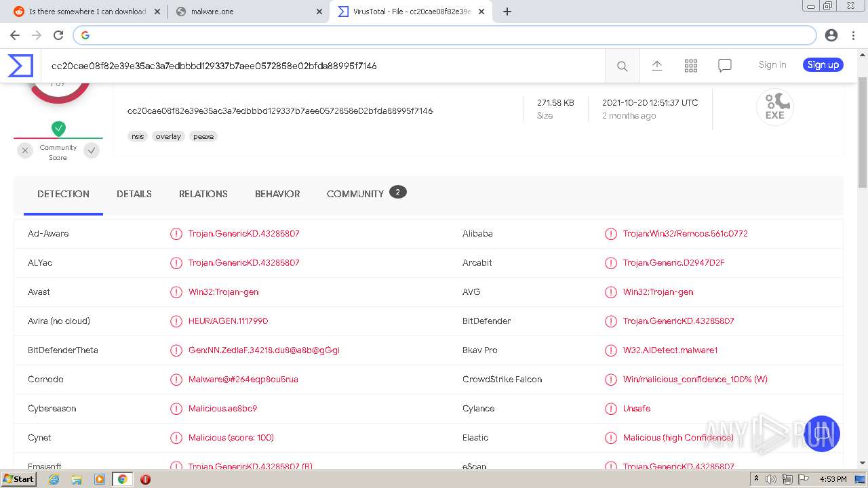Open media player from taskbar

[x=100, y=479]
